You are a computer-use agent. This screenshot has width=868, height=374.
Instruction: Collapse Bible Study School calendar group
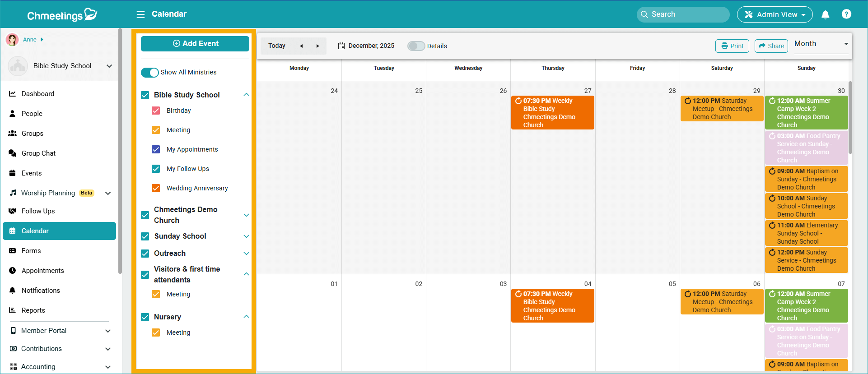point(246,95)
